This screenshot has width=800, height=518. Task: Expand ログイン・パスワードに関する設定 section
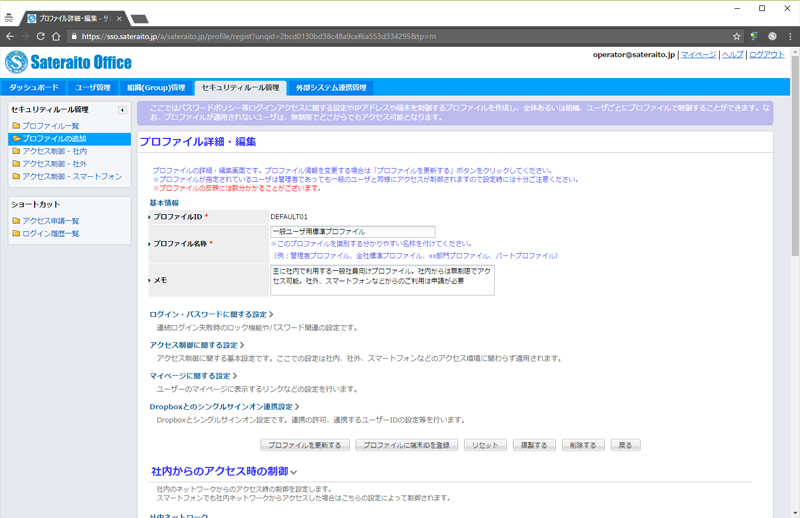(x=211, y=315)
